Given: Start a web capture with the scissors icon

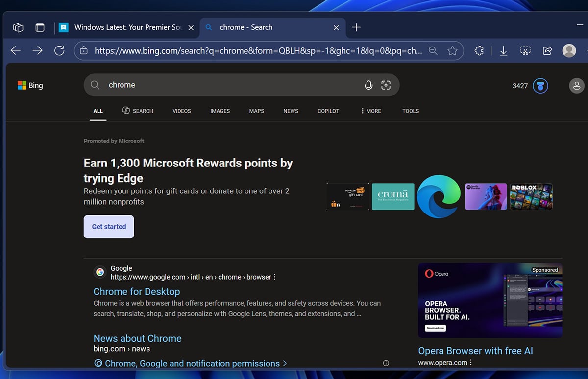Looking at the screenshot, I should (525, 50).
